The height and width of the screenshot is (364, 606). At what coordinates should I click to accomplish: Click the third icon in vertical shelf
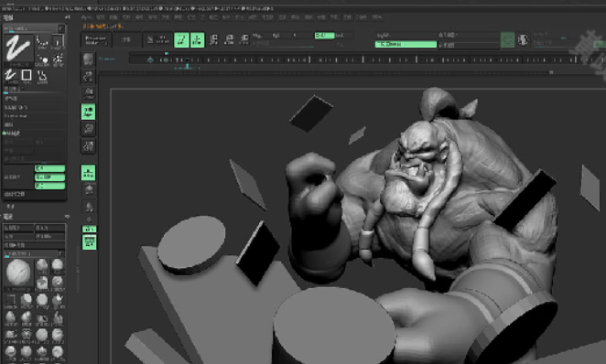point(89,94)
